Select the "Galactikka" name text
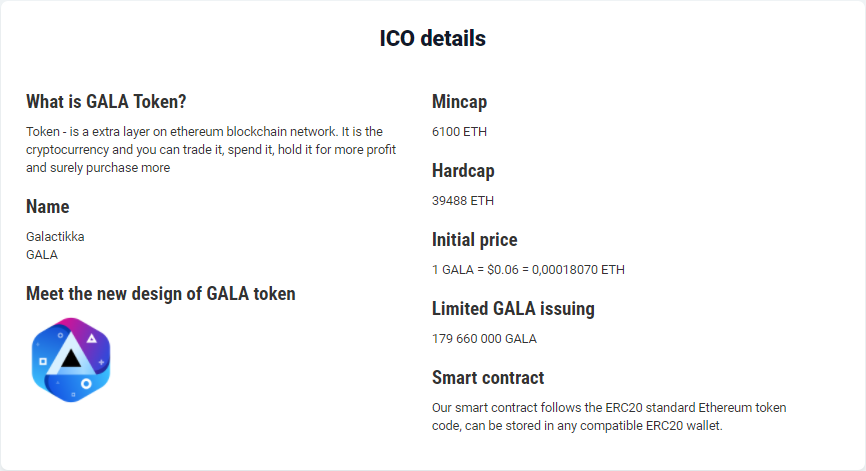 [x=55, y=237]
